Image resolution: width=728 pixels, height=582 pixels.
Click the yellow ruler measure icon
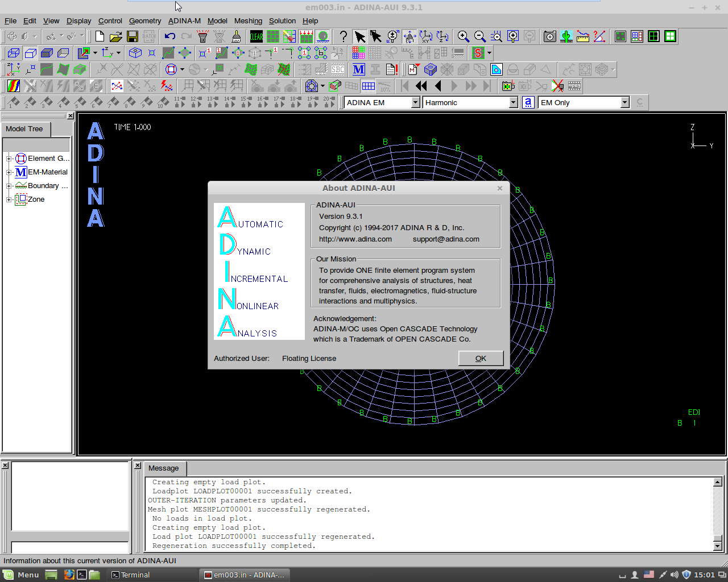click(582, 36)
